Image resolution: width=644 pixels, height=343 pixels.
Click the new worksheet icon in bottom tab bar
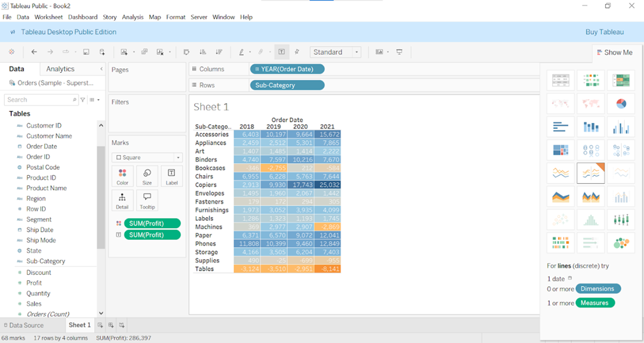[x=100, y=325]
